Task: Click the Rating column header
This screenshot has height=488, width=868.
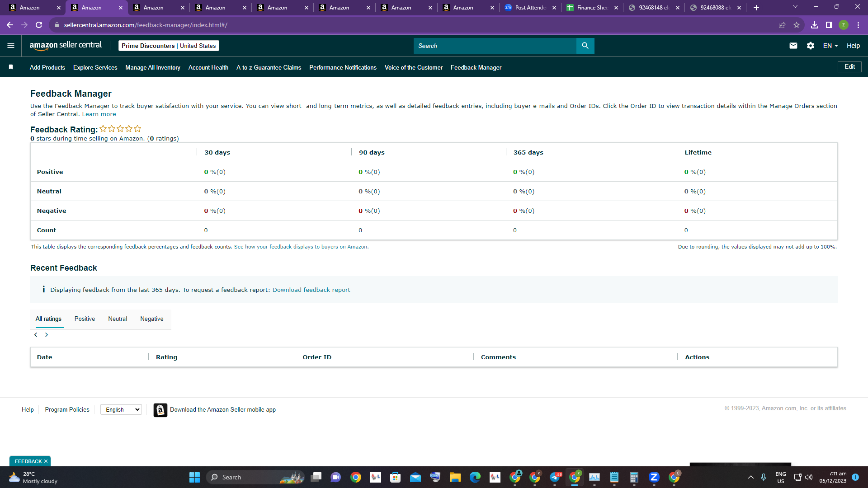Action: coord(166,357)
